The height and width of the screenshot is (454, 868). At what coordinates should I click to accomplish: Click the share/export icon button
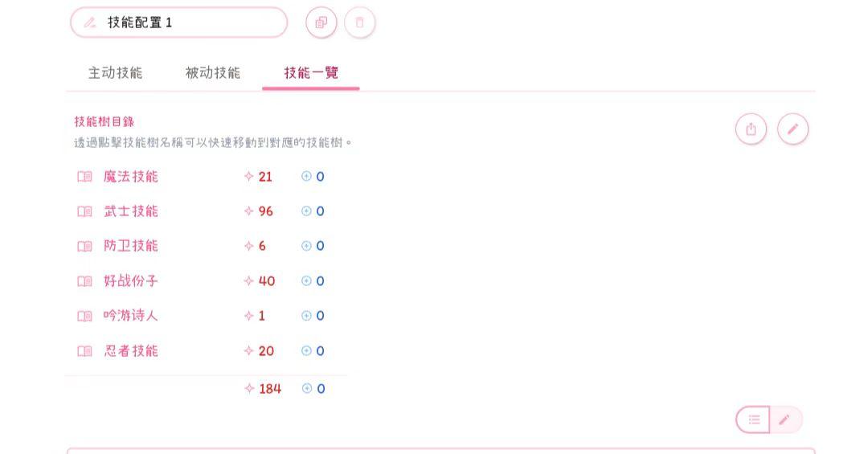tap(751, 129)
